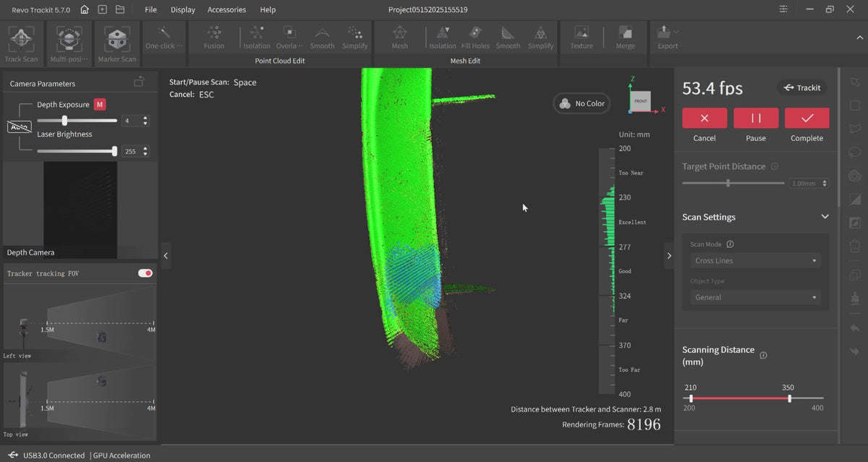Click the Home icon in title bar

pos(85,9)
